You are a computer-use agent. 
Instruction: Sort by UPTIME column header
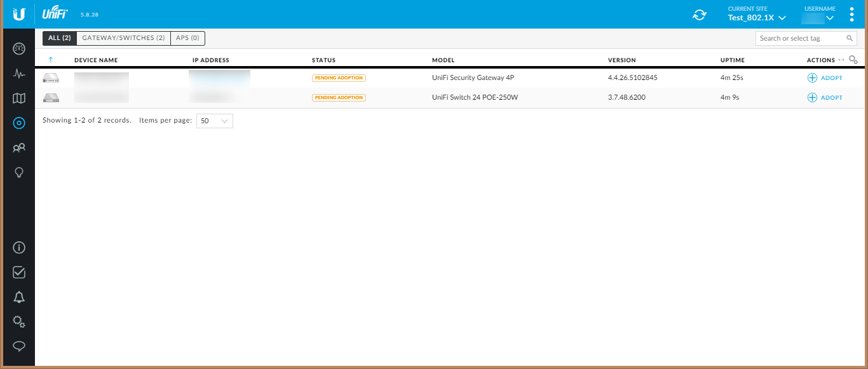733,60
